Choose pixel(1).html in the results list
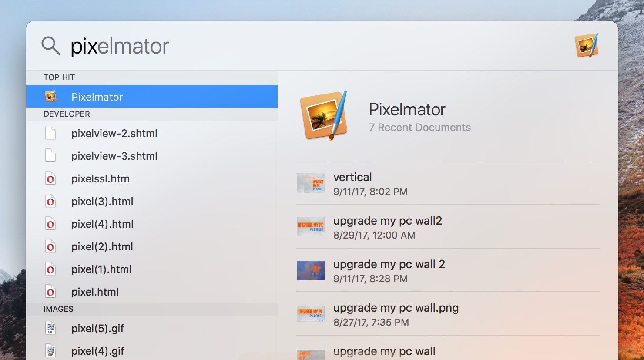The image size is (644, 360). pyautogui.click(x=101, y=269)
